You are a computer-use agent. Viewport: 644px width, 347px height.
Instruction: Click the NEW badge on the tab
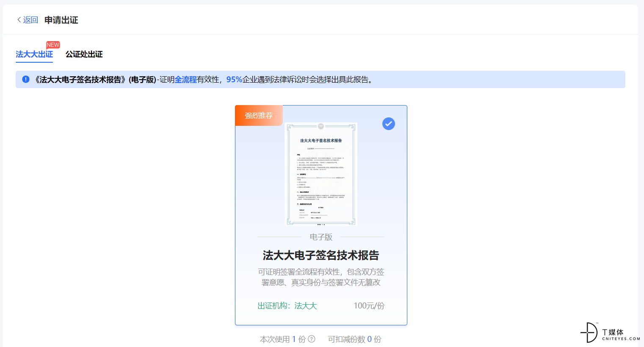(53, 45)
